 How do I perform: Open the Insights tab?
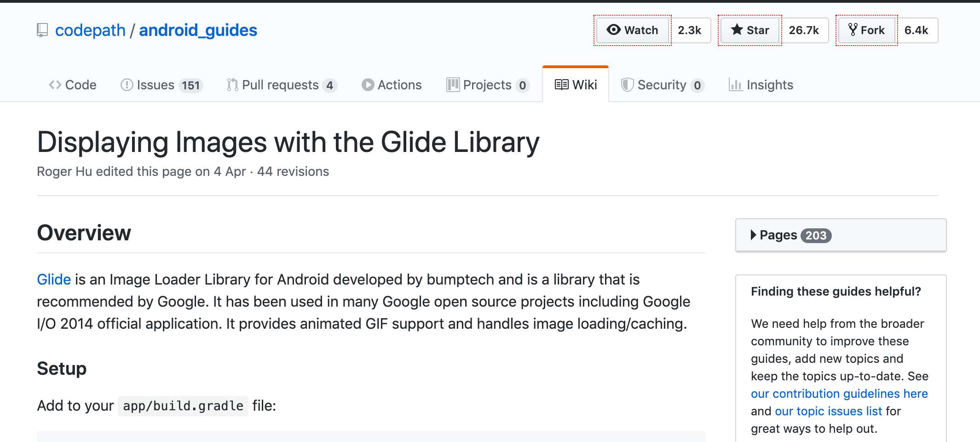pos(761,85)
